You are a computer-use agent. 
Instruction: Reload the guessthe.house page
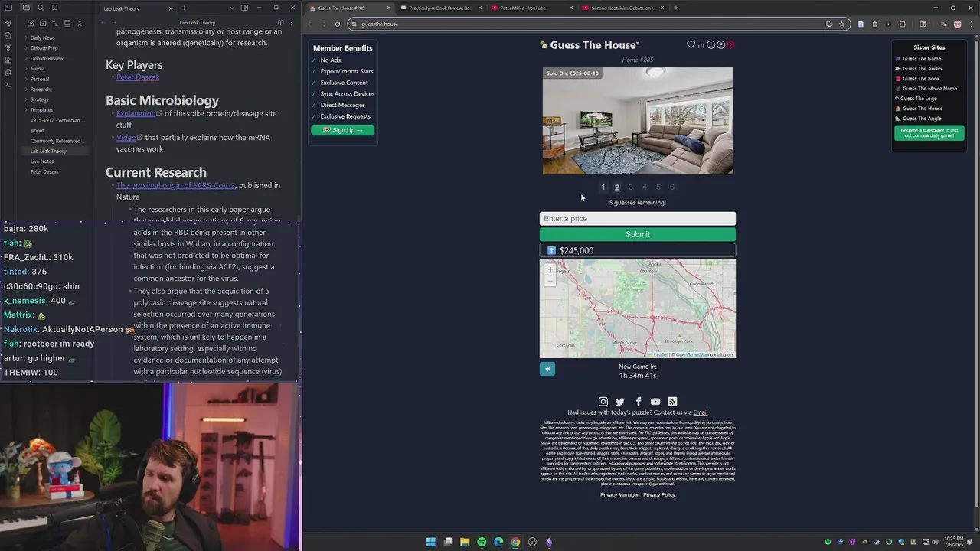pyautogui.click(x=337, y=24)
